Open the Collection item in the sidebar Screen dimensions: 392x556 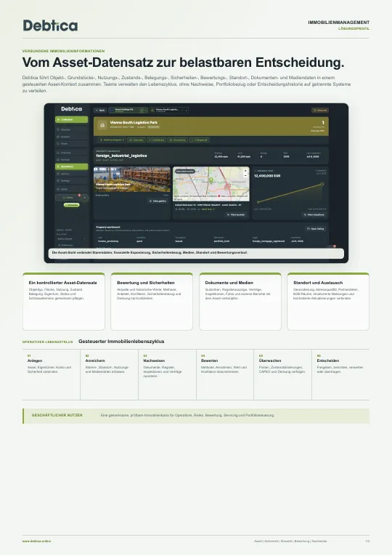click(72, 119)
